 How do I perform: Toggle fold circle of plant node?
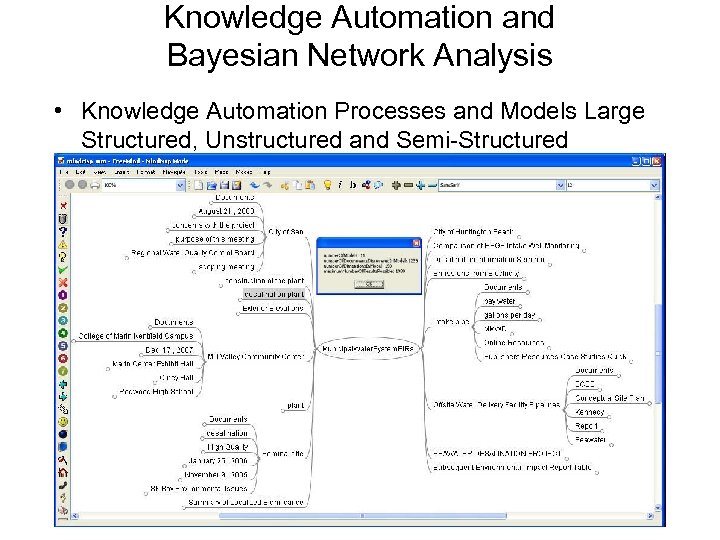[x=283, y=411]
